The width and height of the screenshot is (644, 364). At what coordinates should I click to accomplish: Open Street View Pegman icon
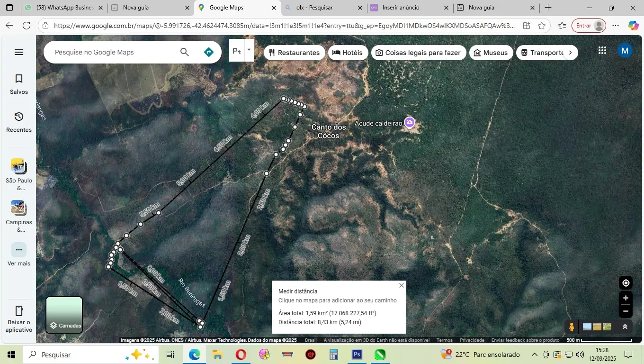coord(572,327)
